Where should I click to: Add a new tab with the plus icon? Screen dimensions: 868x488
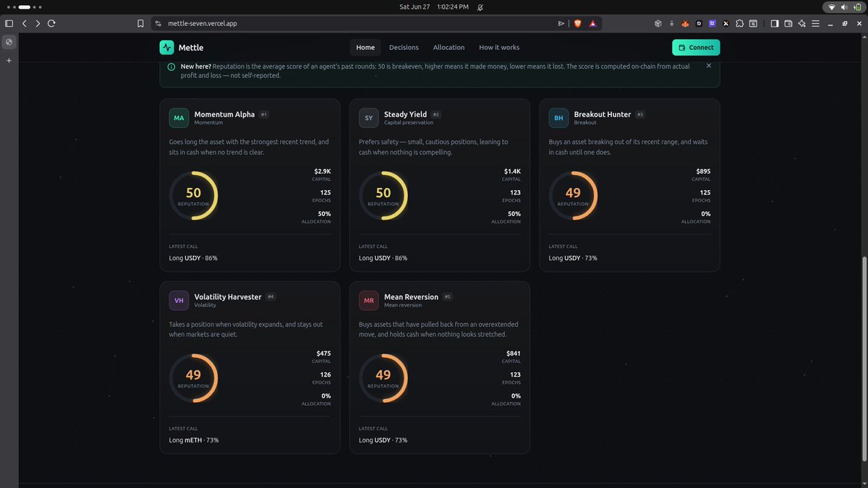pyautogui.click(x=9, y=60)
